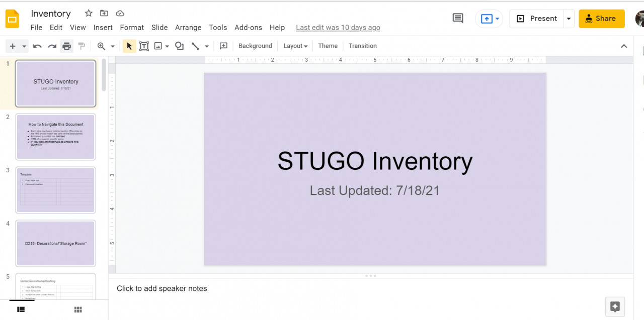Click the Theme button

tap(328, 46)
